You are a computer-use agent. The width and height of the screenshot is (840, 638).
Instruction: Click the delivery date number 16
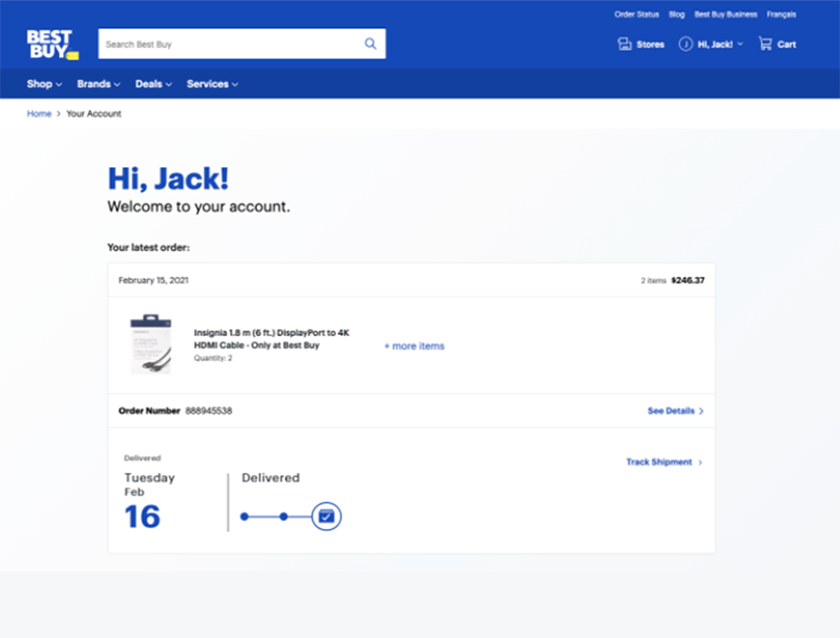pos(142,517)
